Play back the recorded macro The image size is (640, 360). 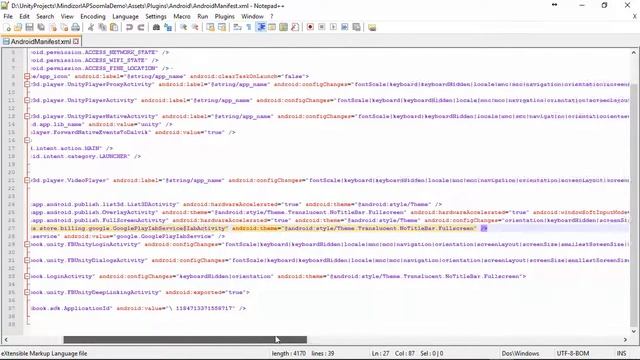pos(333,27)
